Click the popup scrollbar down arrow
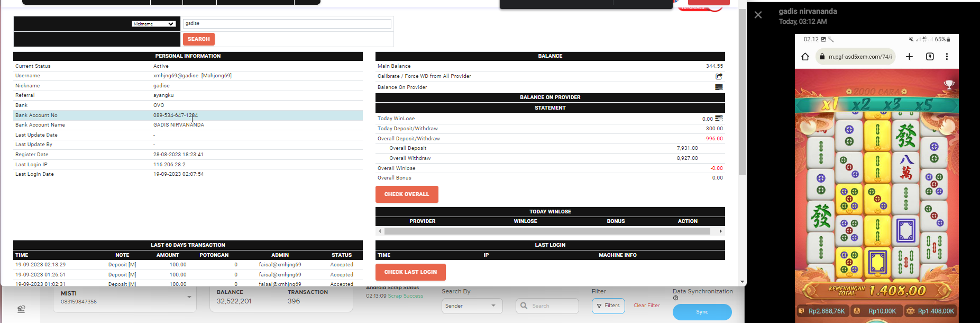Screen dimensions: 980x323 point(742,282)
